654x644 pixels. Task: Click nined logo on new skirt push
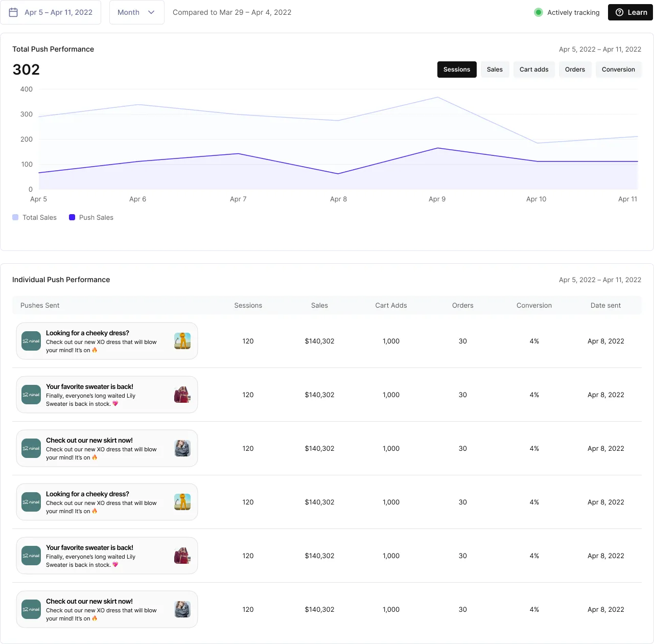(x=31, y=448)
